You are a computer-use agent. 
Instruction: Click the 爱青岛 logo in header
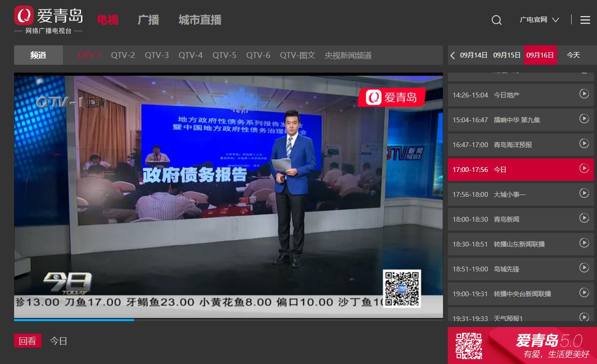[48, 20]
